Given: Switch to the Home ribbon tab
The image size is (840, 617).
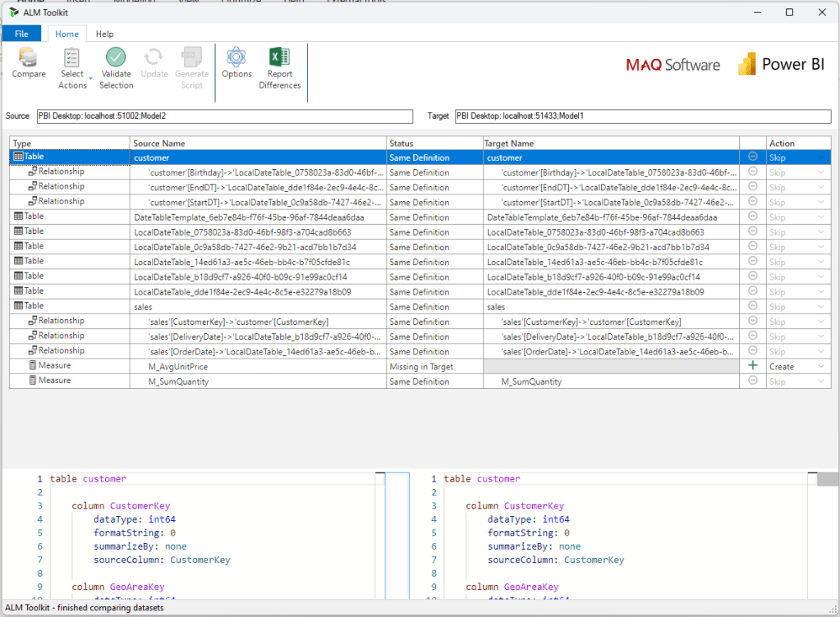Looking at the screenshot, I should [67, 34].
